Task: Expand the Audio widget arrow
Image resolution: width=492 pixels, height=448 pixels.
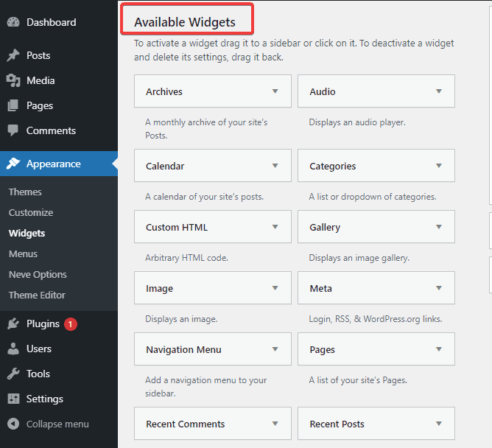Action: [439, 91]
